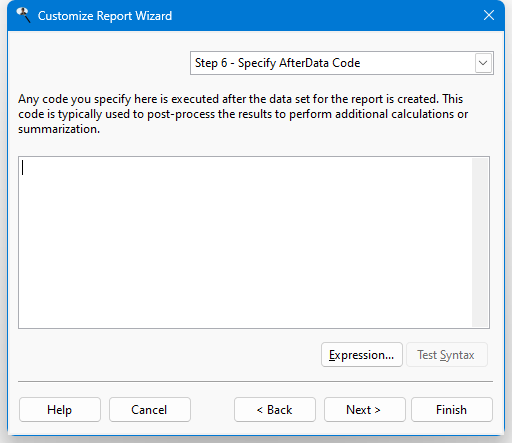Advance with the Next > button

[x=365, y=409]
